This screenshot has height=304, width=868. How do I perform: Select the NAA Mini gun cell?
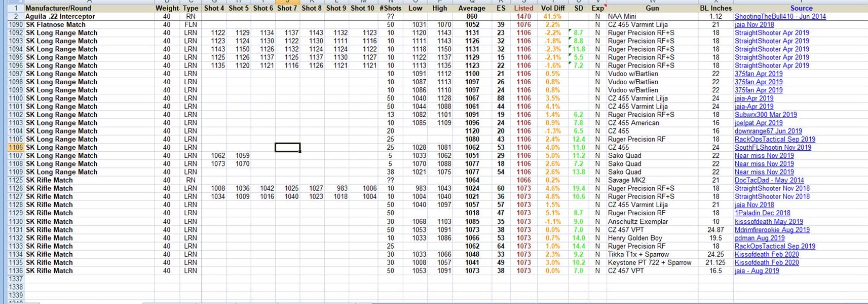point(652,16)
